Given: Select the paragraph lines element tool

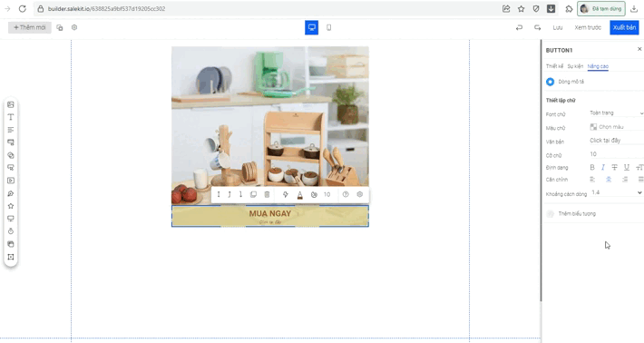Looking at the screenshot, I should tap(11, 130).
